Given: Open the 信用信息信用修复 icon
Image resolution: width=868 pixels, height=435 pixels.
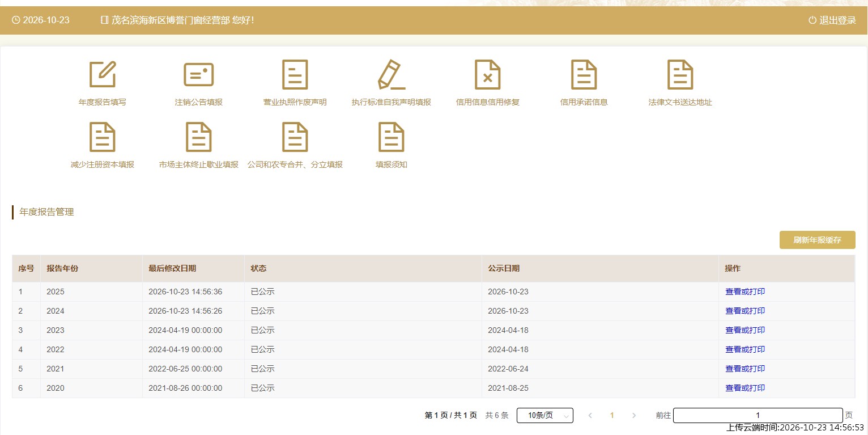Looking at the screenshot, I should click(488, 74).
